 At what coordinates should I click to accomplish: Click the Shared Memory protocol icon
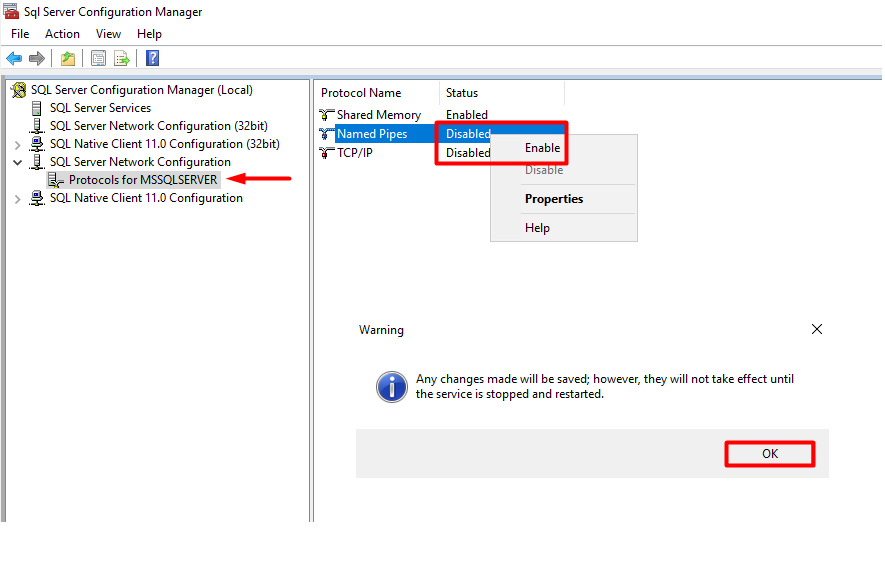click(327, 115)
